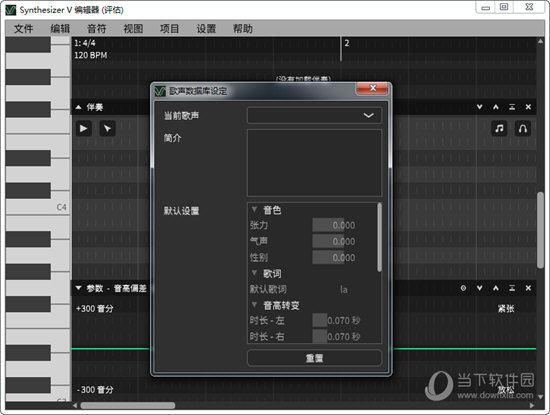Click the +300 音分 label
This screenshot has height=415, width=550.
tap(95, 309)
